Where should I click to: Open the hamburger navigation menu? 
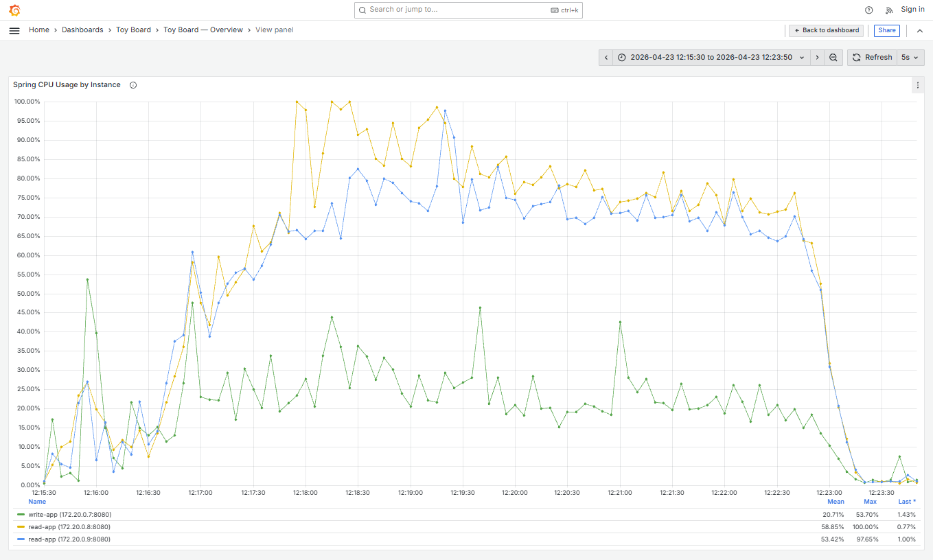click(x=14, y=30)
